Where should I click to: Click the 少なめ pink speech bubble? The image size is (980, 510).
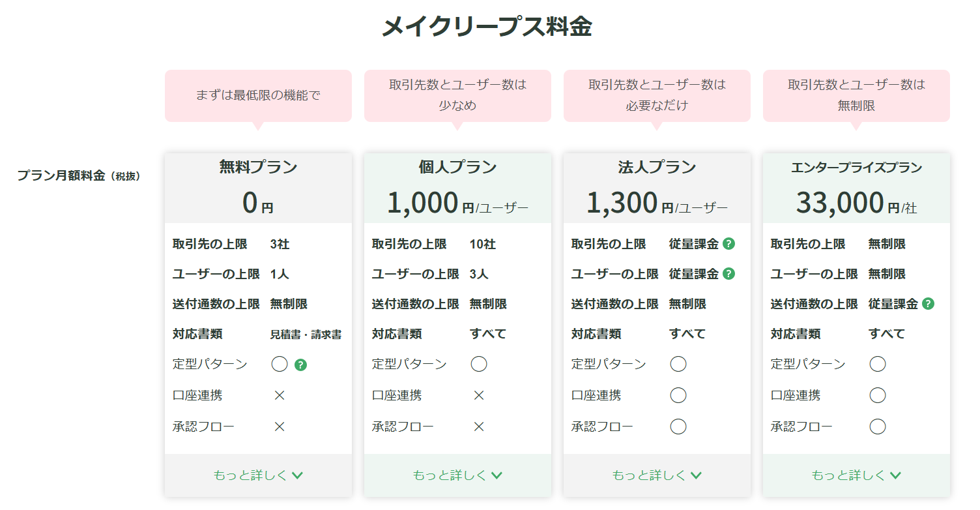pos(457,95)
